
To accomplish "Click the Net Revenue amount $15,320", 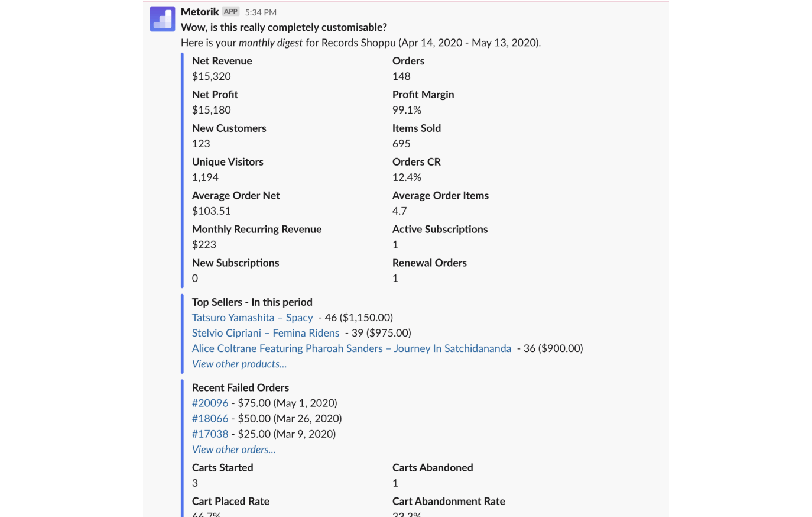I will [x=211, y=76].
